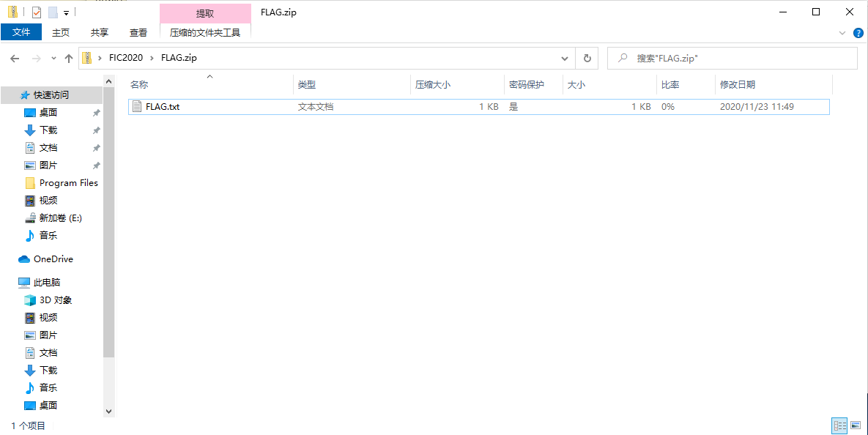Click the FLAG.txt file icon

point(137,107)
